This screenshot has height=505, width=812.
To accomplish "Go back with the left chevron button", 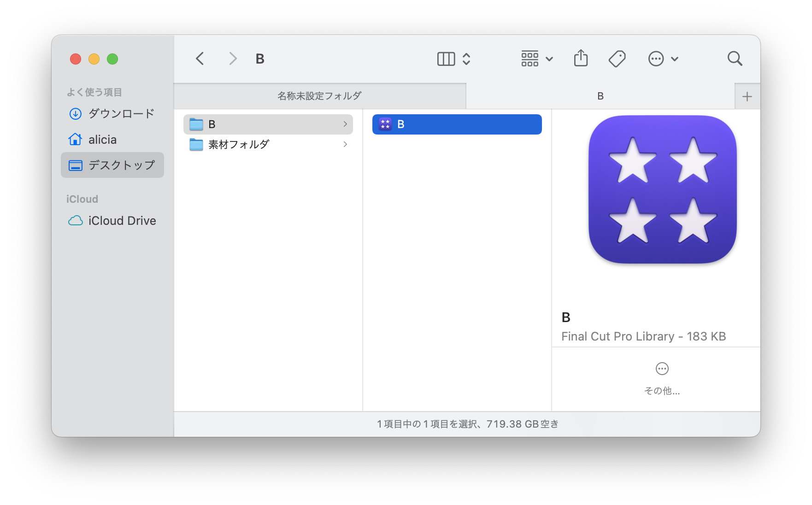I will point(200,59).
